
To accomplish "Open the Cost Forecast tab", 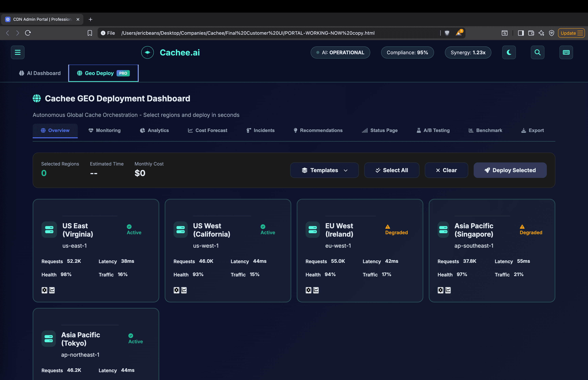I will [208, 130].
